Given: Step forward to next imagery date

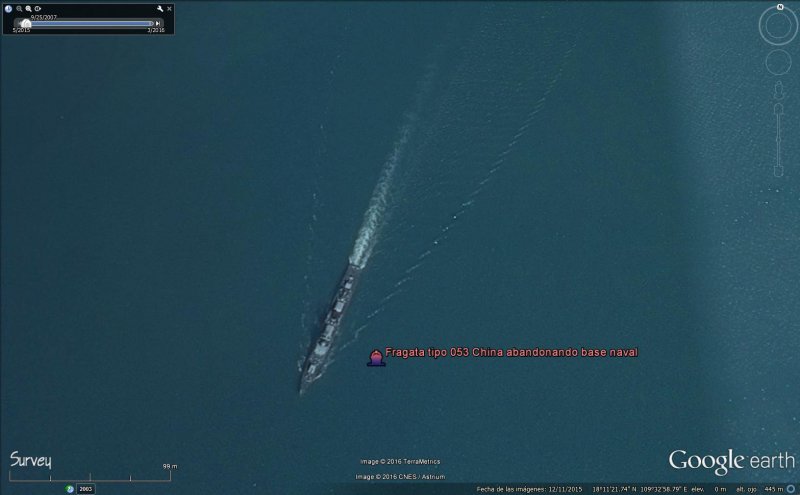Looking at the screenshot, I should click(x=158, y=23).
